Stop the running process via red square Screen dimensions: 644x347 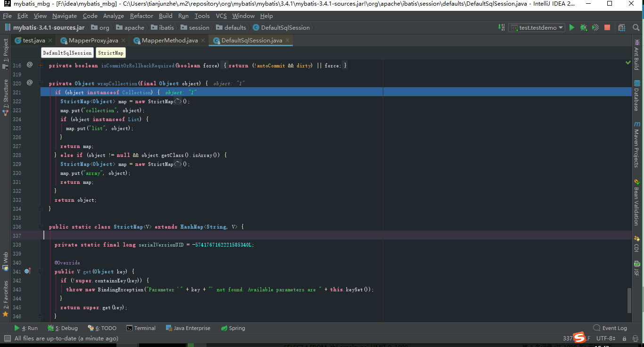(606, 27)
